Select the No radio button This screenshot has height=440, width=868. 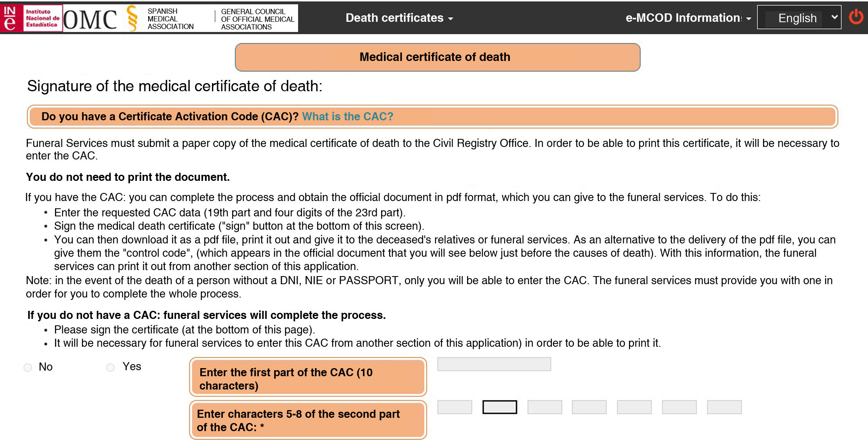click(x=28, y=367)
